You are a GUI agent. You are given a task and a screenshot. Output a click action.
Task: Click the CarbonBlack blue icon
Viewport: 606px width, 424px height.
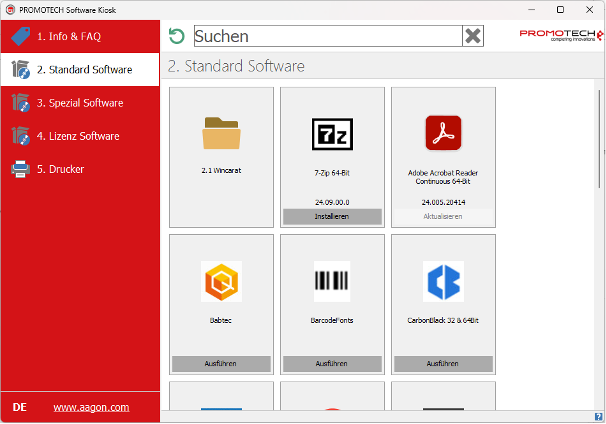[443, 282]
